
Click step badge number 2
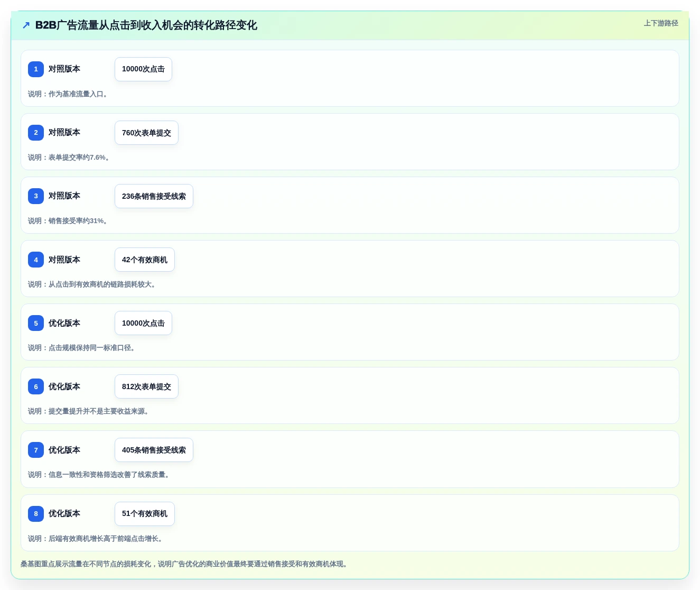36,133
